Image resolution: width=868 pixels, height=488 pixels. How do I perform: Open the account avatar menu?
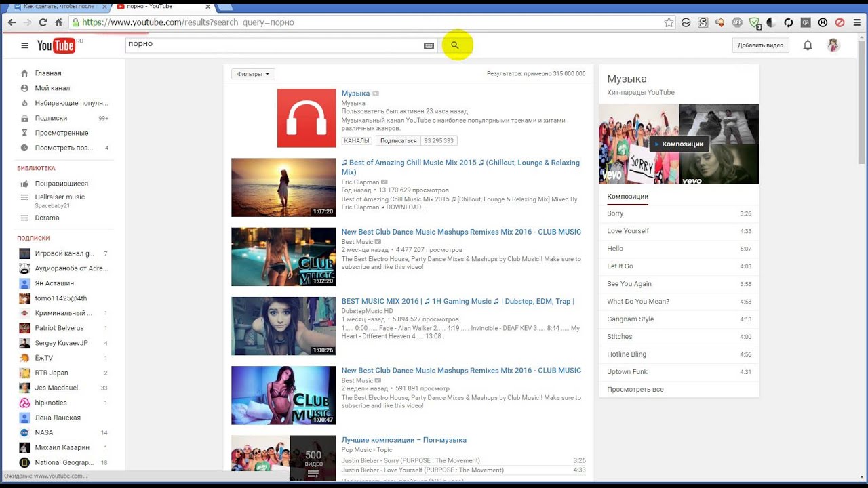tap(833, 45)
